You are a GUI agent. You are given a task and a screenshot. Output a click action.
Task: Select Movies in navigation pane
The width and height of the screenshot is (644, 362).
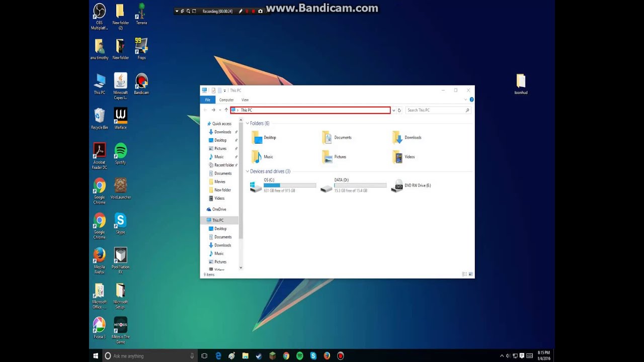216,182
